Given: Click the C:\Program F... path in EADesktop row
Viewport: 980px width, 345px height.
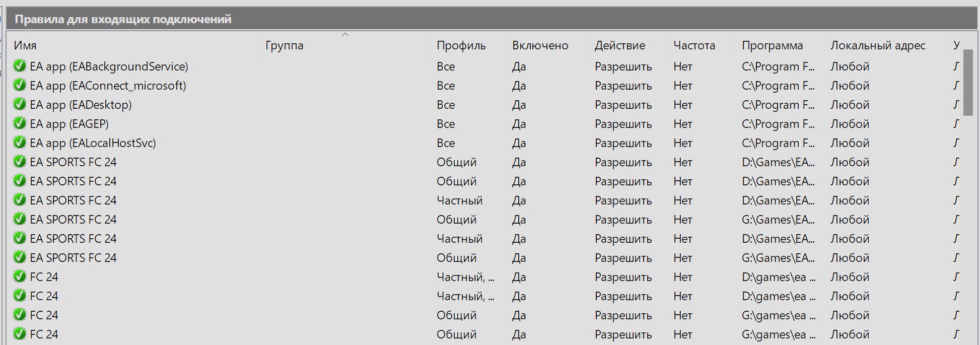Looking at the screenshot, I should 778,105.
